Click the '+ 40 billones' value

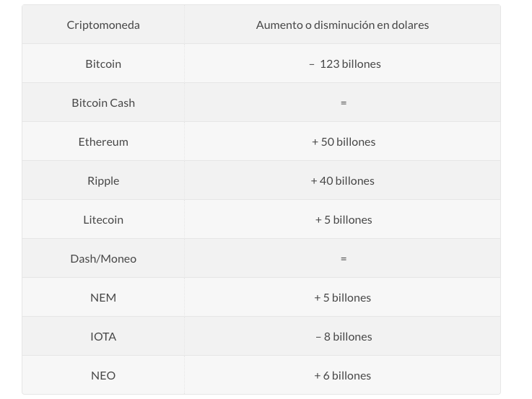(342, 180)
